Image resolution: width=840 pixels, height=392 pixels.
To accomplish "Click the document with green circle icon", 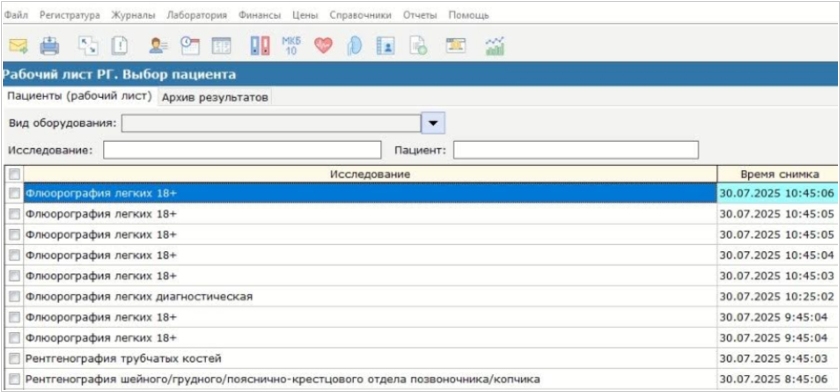I will pyautogui.click(x=418, y=46).
